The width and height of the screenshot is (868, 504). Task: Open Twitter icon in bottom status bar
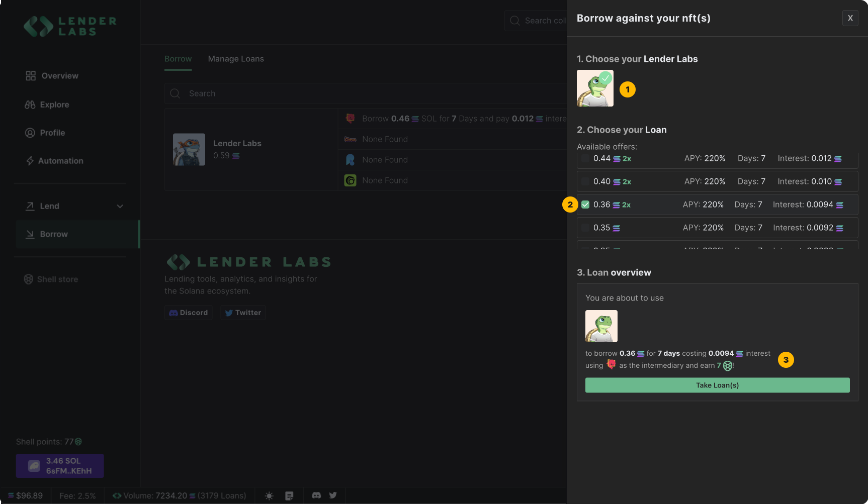[x=333, y=495]
